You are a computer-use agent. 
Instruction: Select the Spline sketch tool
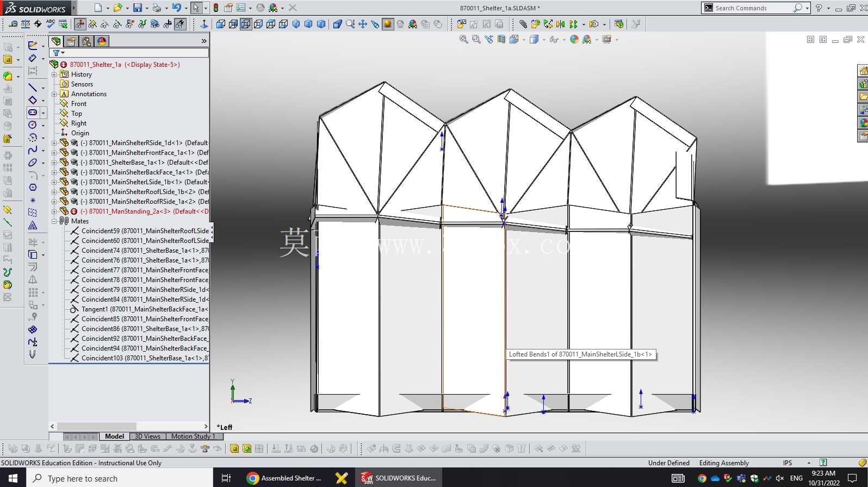coord(33,150)
